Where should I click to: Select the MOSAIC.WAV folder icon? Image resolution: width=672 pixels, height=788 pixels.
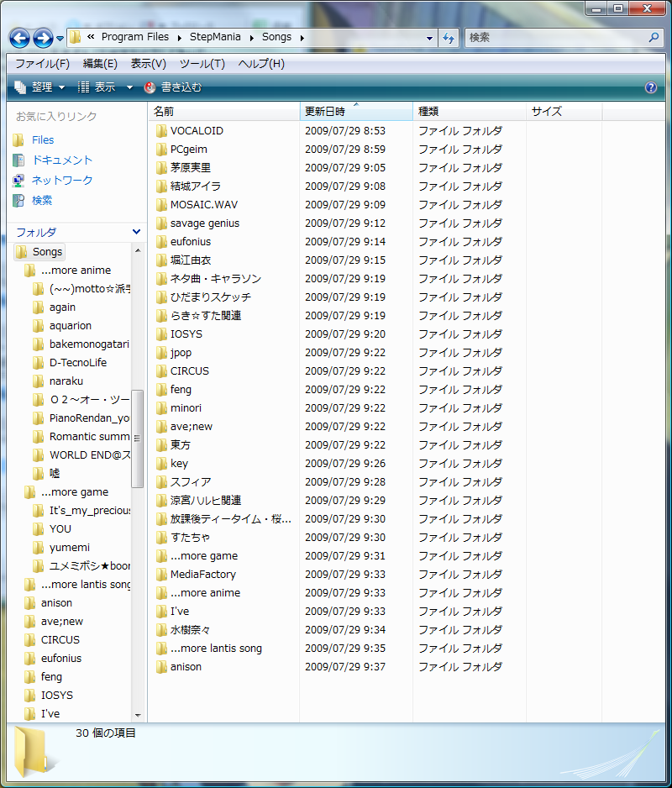(160, 204)
